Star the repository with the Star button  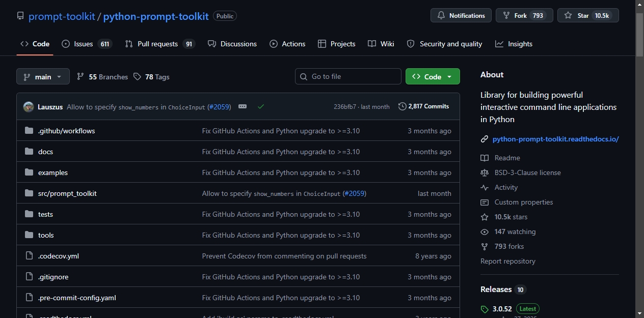point(588,15)
